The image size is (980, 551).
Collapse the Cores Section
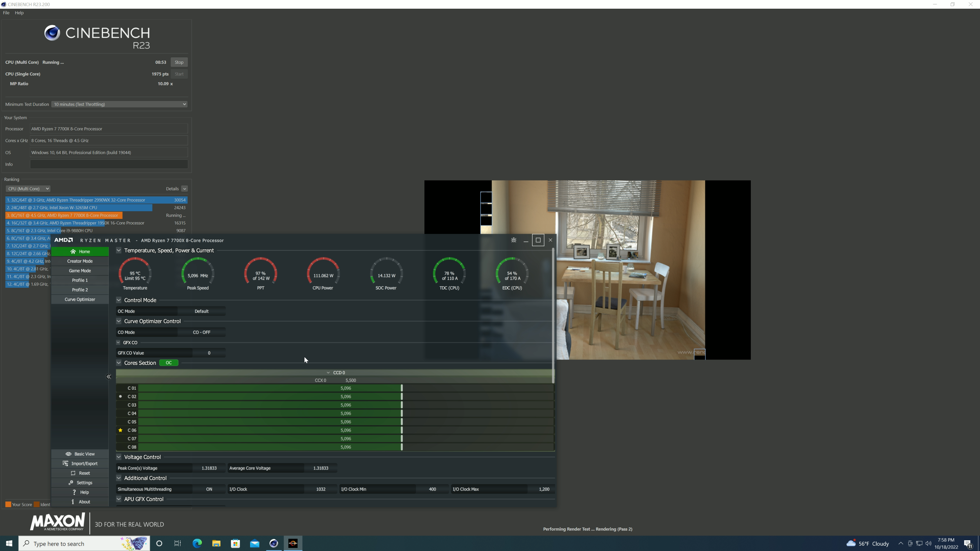tap(119, 363)
